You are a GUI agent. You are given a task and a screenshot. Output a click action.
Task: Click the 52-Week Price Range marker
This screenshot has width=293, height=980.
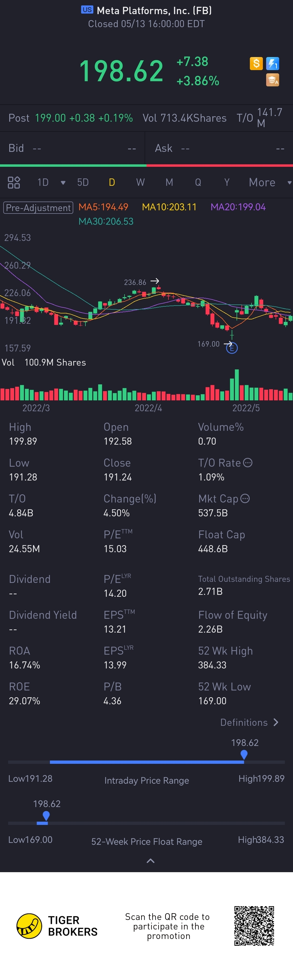[46, 816]
